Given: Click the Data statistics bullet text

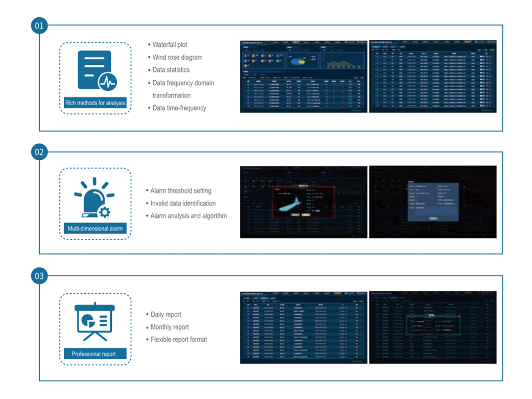Looking at the screenshot, I should [x=171, y=70].
